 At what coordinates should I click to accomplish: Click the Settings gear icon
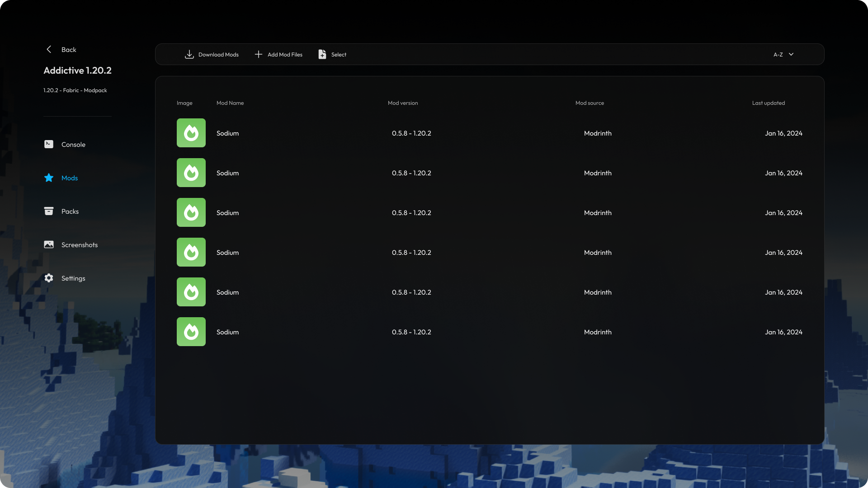tap(49, 278)
